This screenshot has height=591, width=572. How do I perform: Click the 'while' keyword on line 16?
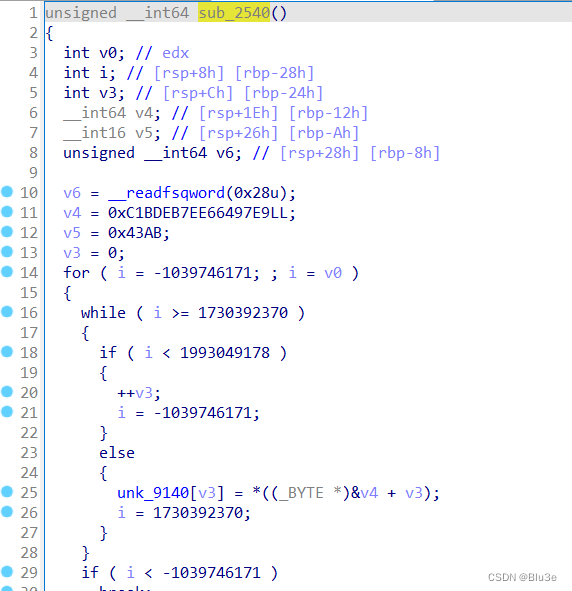[103, 313]
